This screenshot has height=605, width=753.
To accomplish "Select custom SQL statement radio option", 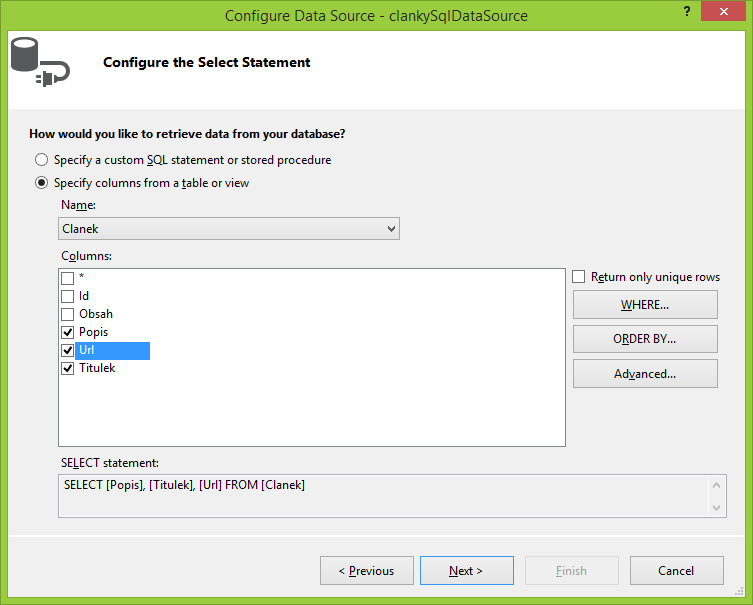I will click(42, 160).
